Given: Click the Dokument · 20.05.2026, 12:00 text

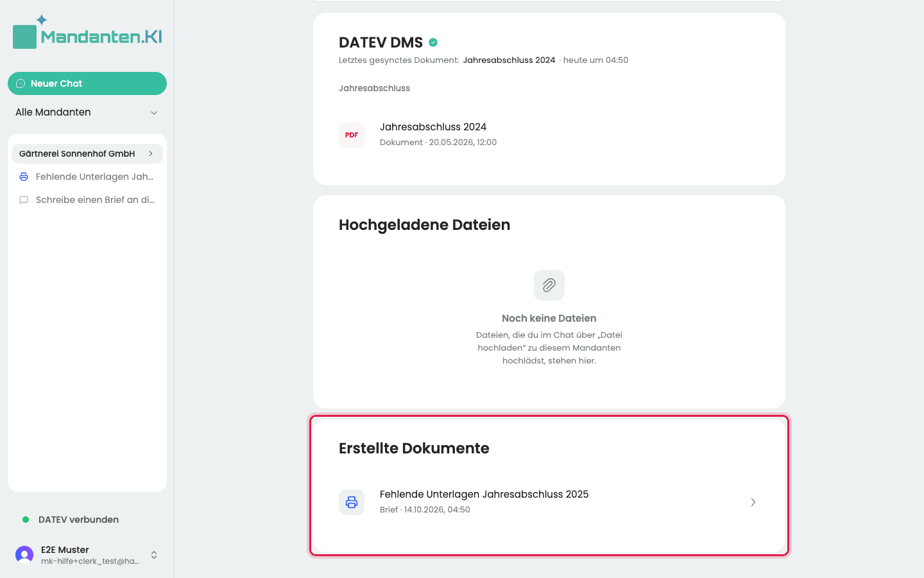Looking at the screenshot, I should pos(438,142).
